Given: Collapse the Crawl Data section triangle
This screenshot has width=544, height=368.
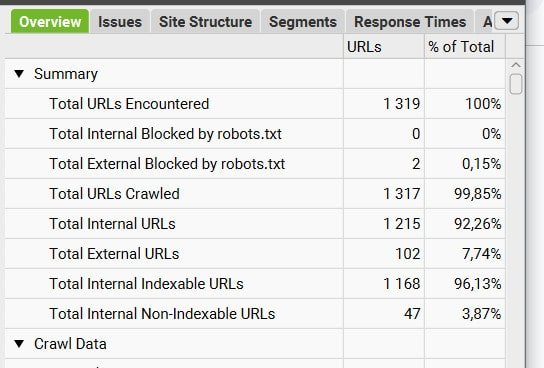Looking at the screenshot, I should pyautogui.click(x=19, y=344).
